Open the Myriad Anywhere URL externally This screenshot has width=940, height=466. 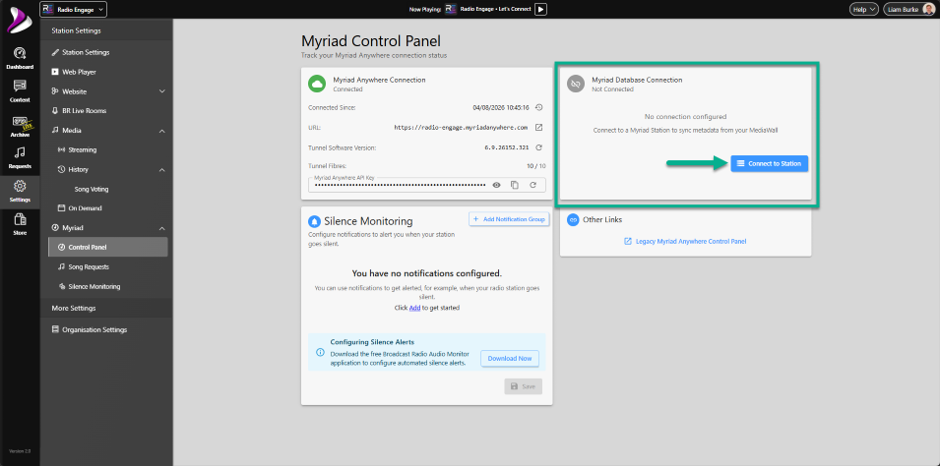pos(538,128)
